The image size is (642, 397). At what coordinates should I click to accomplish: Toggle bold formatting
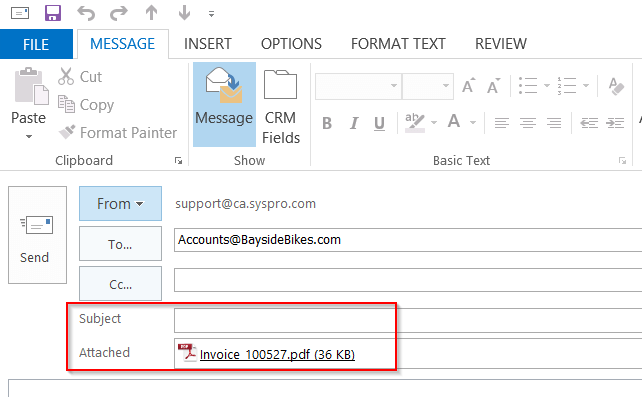(327, 123)
